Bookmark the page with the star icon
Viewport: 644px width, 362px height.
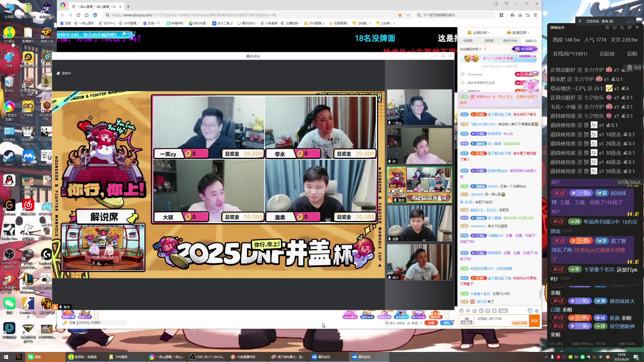400,15
